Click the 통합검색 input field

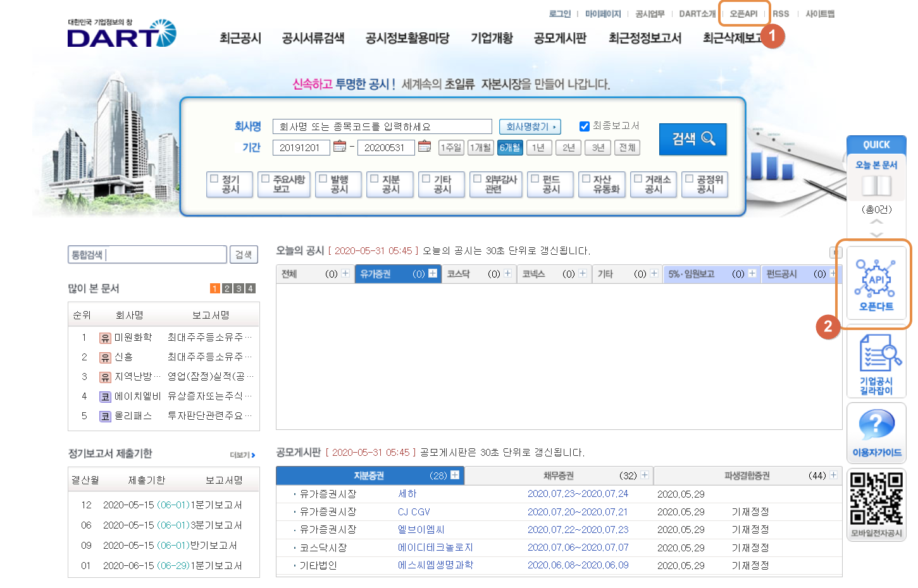click(x=147, y=255)
